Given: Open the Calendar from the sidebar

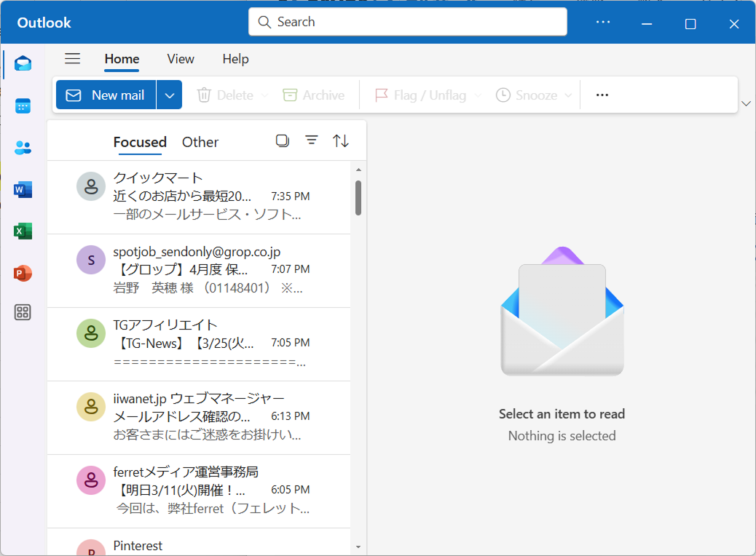Looking at the screenshot, I should [x=23, y=106].
